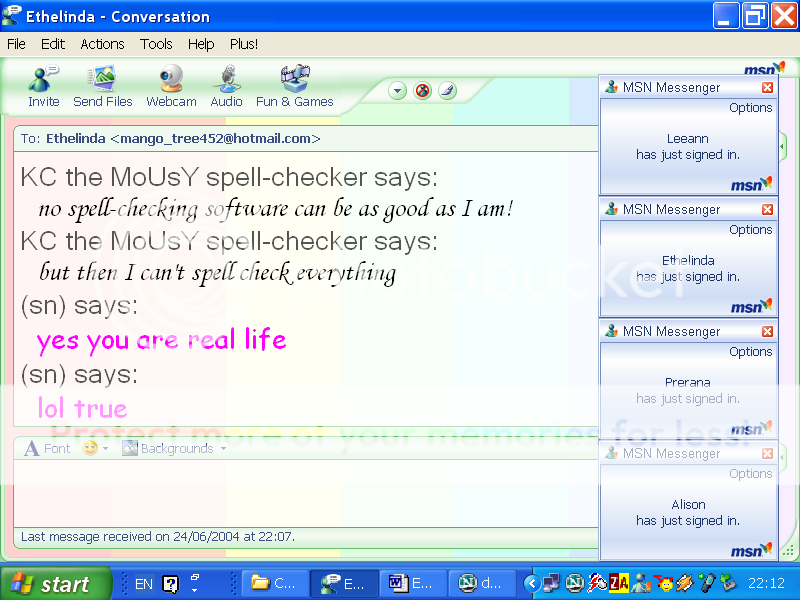Viewport: 800px width, 600px height.
Task: Open Send Files from the toolbar
Action: [x=102, y=84]
